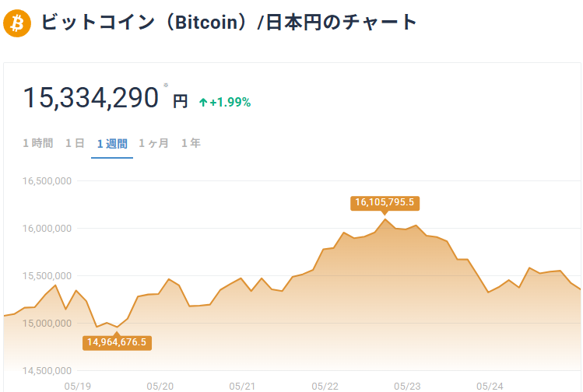583x392 pixels.
Task: Show the 1年 chart range
Action: (x=191, y=143)
